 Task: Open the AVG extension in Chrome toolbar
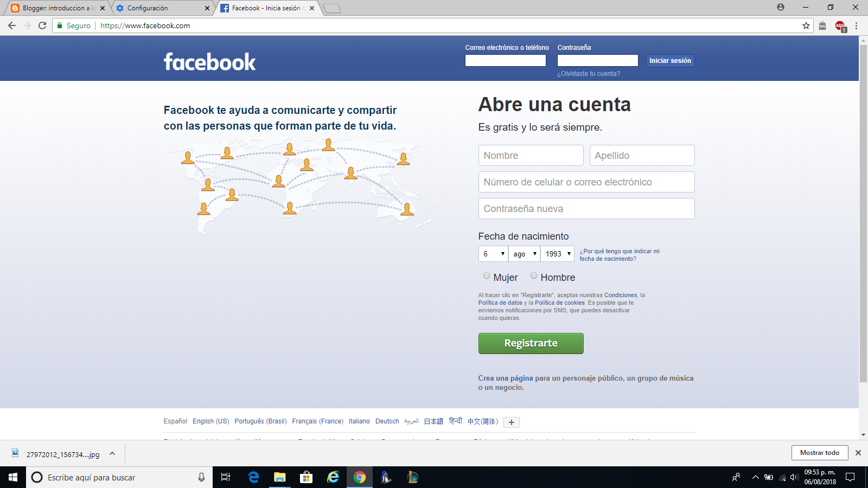(x=822, y=25)
